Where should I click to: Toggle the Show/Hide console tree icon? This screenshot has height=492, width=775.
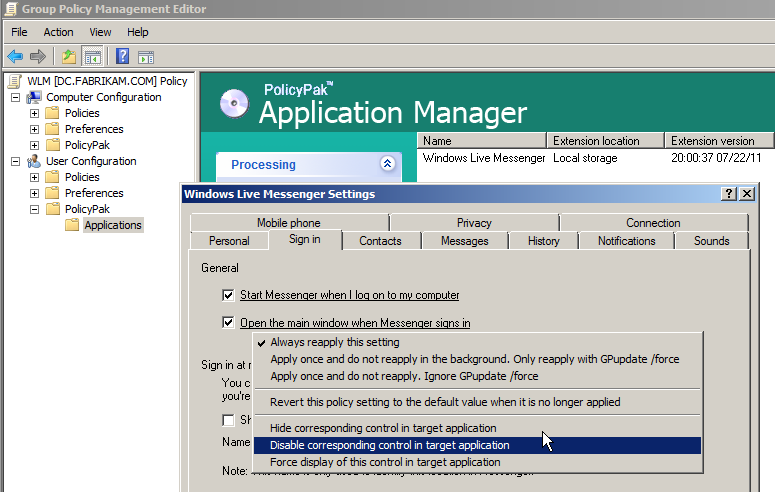(92, 56)
